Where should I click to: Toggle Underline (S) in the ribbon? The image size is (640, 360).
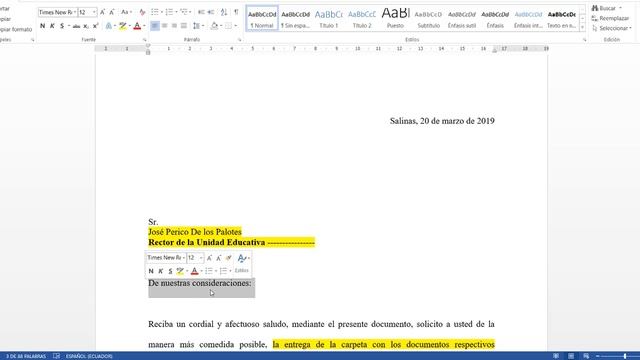tap(62, 26)
